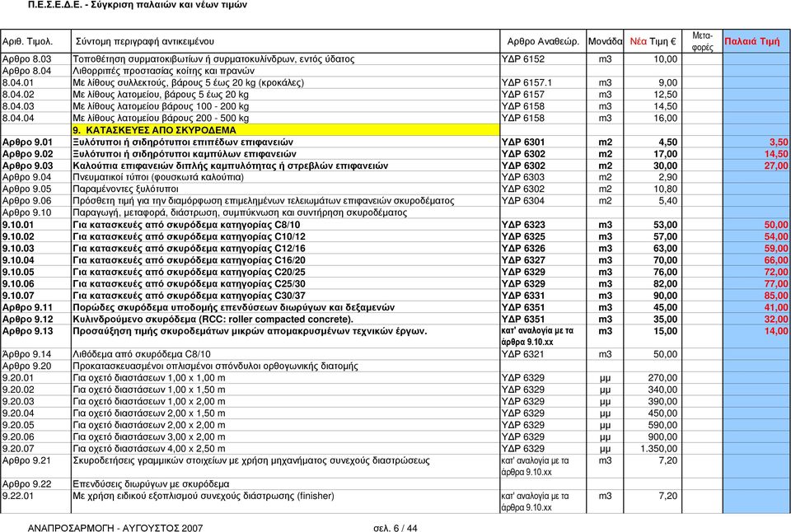791x532 pixels.
Task: Select 'Λιθορριπές προστασίας κοίτης και πρανών' description
Action: [163, 71]
